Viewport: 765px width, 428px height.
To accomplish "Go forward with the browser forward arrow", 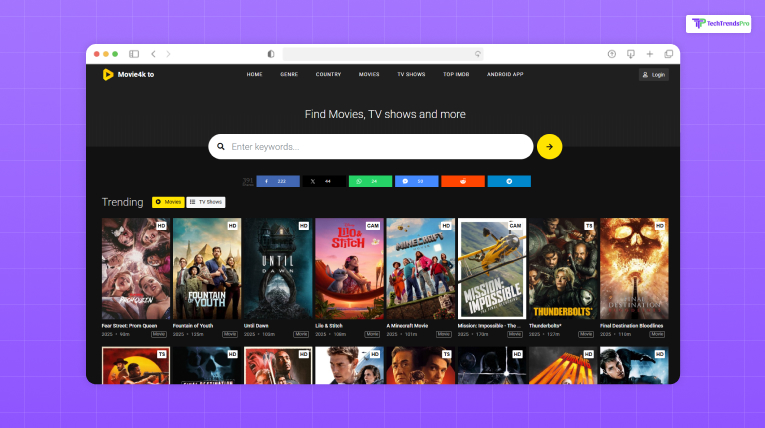I will 168,54.
